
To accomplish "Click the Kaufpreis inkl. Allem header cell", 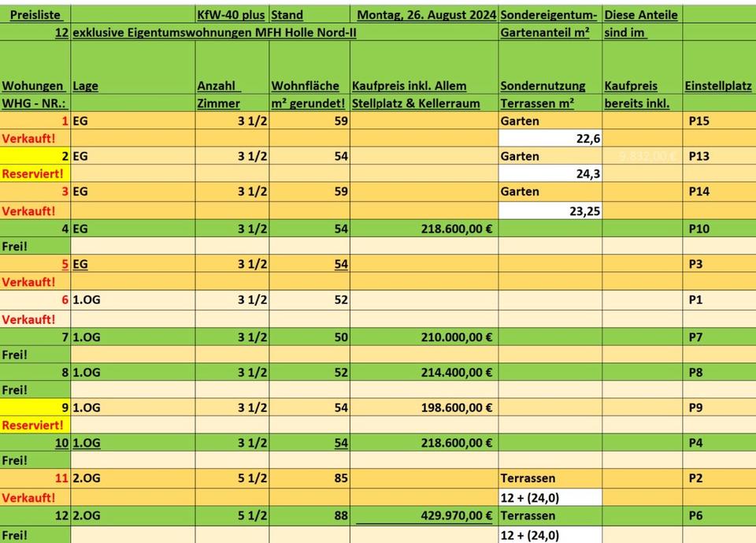I will (x=424, y=85).
